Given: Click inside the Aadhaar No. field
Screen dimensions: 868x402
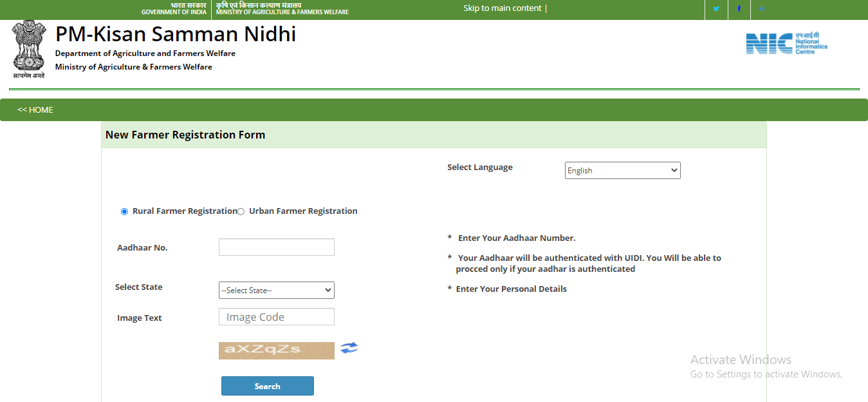Looking at the screenshot, I should click(276, 247).
